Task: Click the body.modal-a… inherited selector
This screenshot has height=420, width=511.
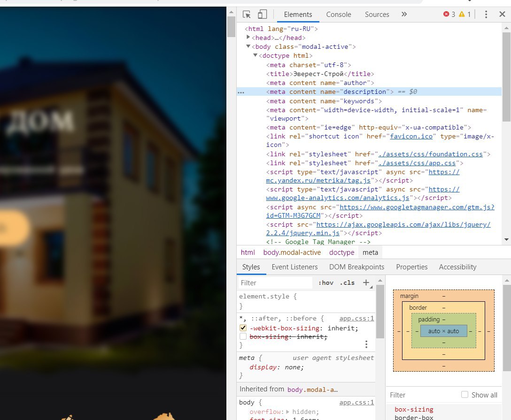Action: pyautogui.click(x=312, y=389)
